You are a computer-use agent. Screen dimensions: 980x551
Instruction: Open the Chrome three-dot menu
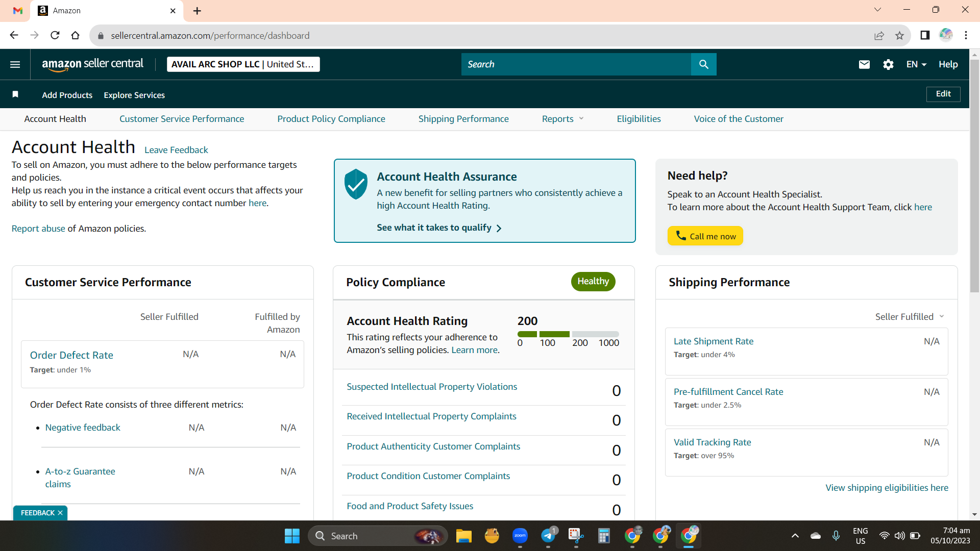point(966,35)
